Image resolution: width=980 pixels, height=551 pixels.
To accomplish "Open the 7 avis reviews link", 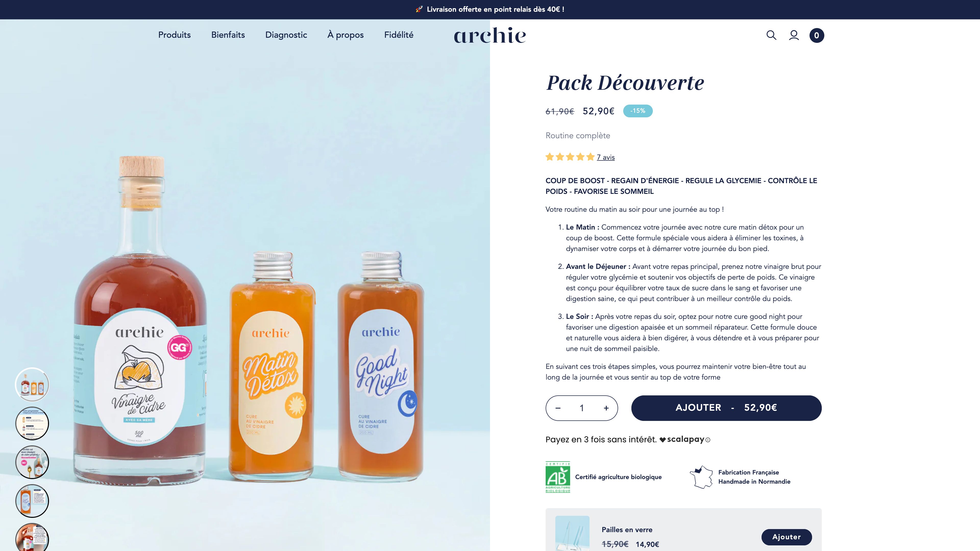I will (606, 157).
